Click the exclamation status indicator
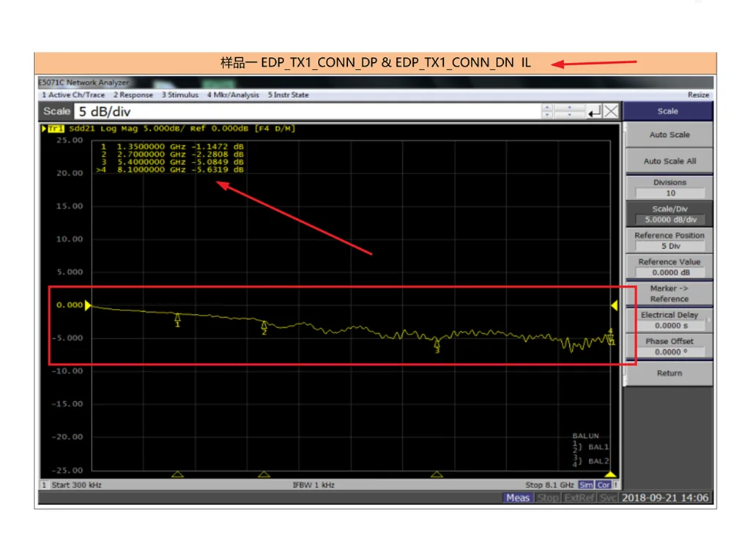Screen dimensions: 750x560 click(615, 485)
